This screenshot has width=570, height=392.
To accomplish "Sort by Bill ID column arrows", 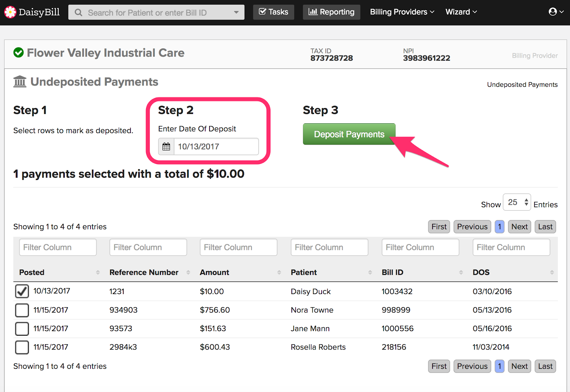I will (x=461, y=272).
